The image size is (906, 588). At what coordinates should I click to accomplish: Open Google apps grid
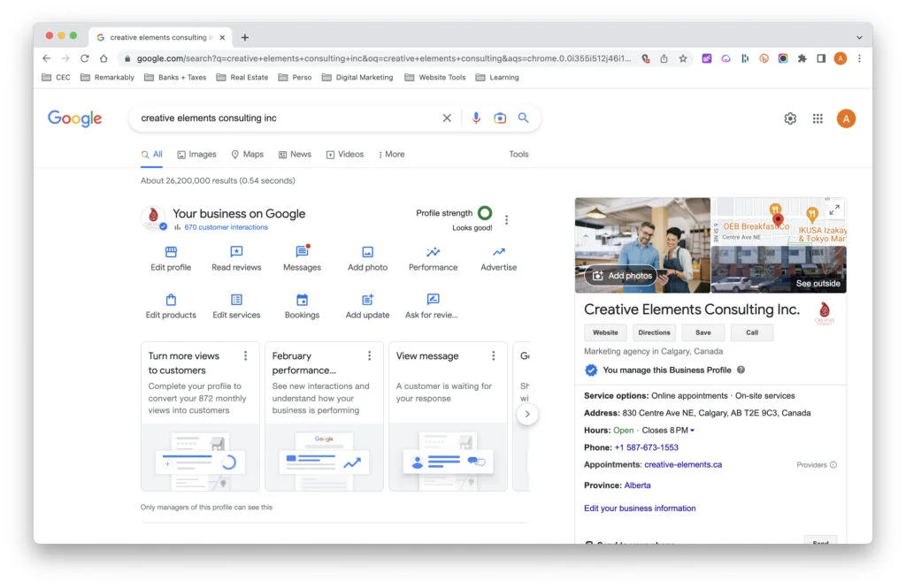tap(818, 118)
